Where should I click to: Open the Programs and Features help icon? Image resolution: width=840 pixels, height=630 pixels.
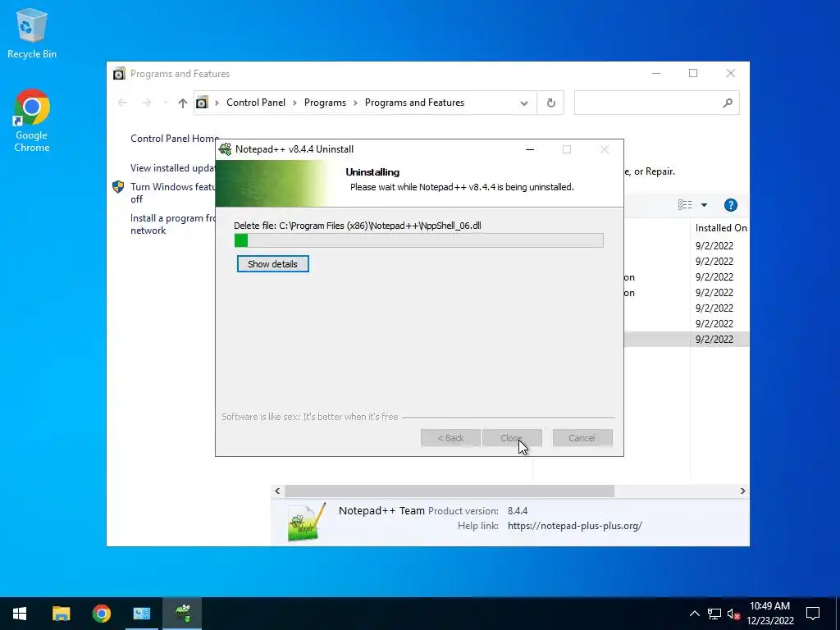730,204
